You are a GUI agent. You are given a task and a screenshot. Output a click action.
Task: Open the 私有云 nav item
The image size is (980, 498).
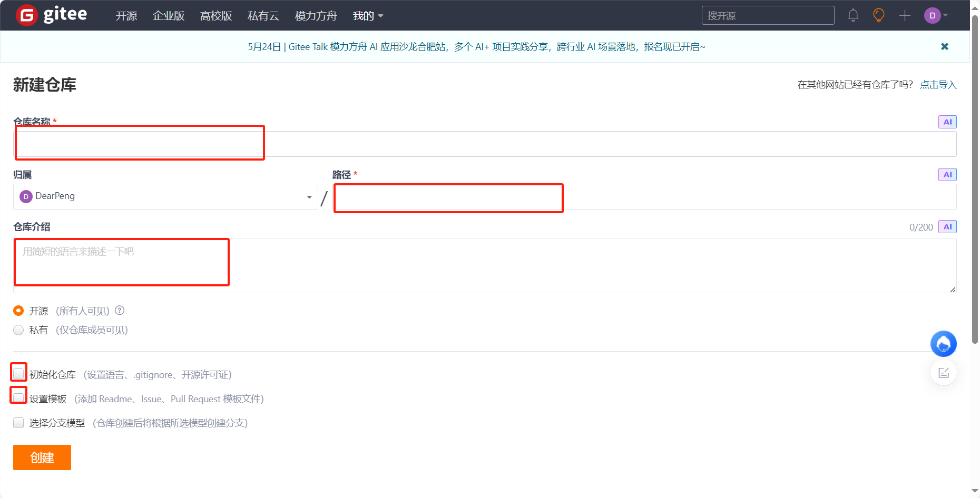point(263,16)
